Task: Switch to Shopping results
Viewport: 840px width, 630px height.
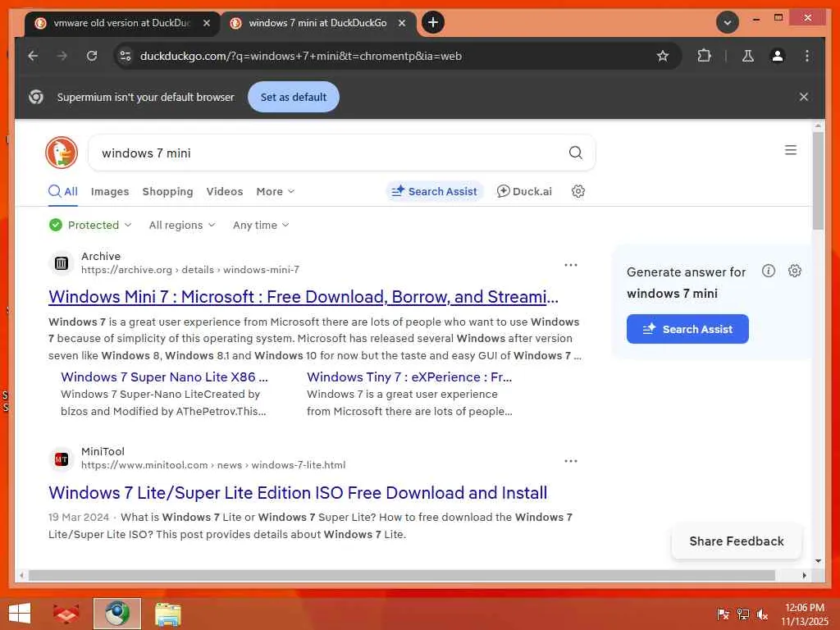Action: pos(167,192)
